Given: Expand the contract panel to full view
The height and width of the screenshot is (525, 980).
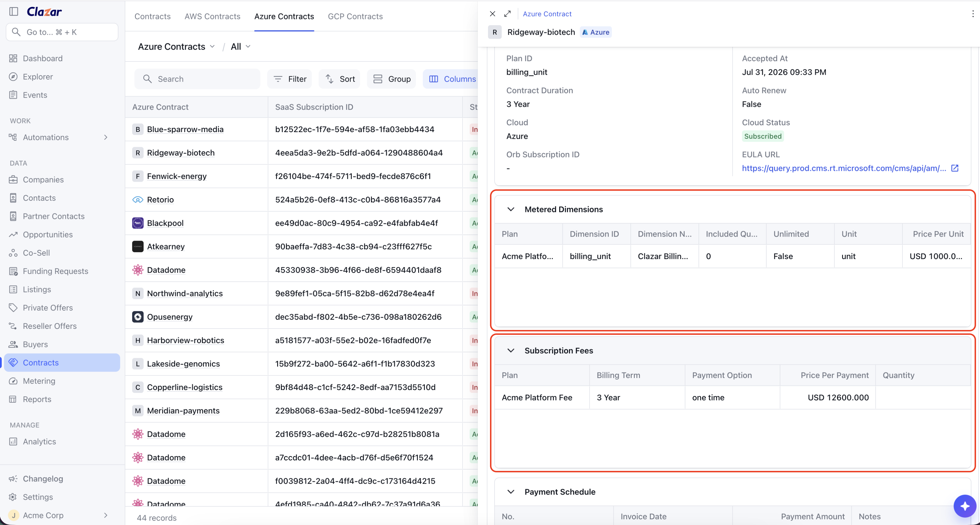Looking at the screenshot, I should tap(507, 14).
